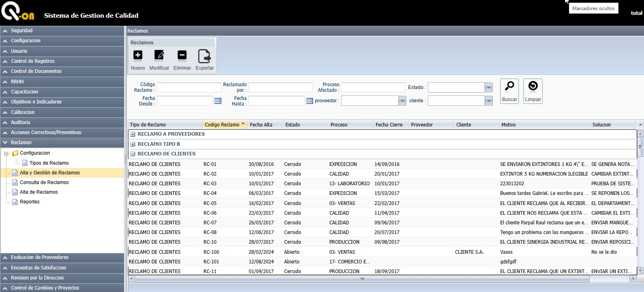Expand the RECLAMO A PROVEEDORES group

pyautogui.click(x=132, y=134)
